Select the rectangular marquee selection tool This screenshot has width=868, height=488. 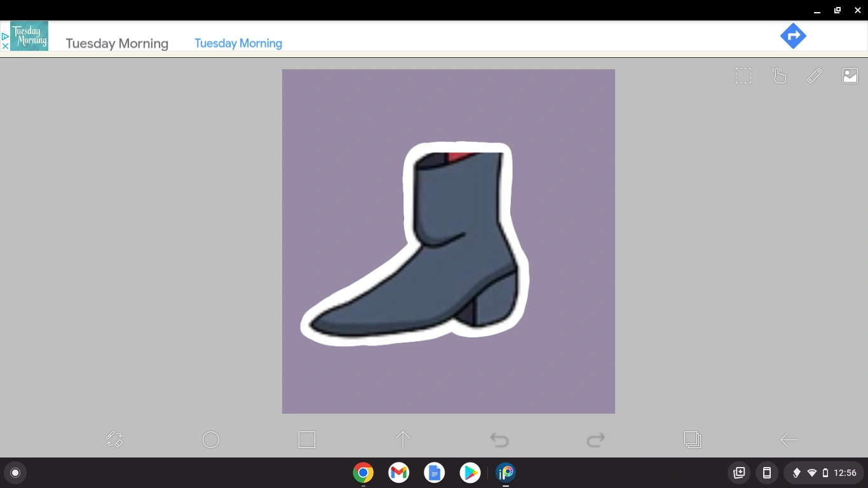[x=743, y=75]
